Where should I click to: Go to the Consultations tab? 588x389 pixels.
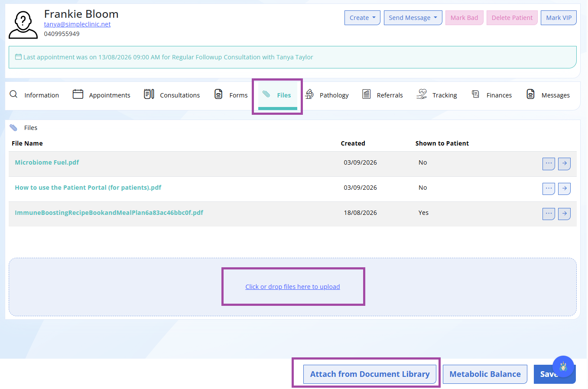(172, 95)
